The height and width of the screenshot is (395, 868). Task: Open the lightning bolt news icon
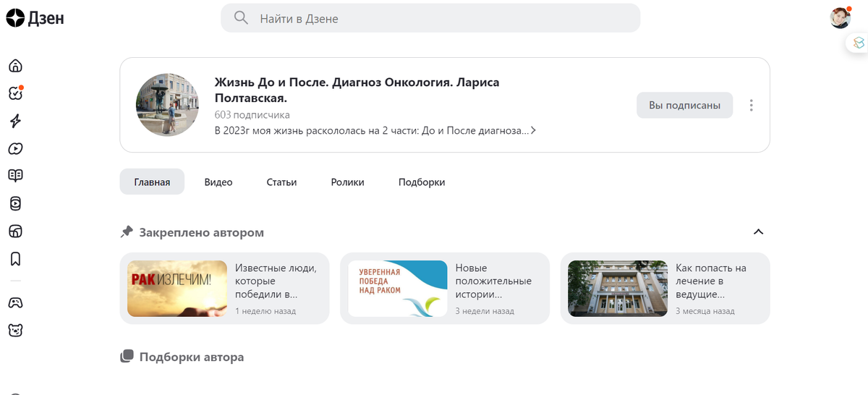click(x=15, y=121)
